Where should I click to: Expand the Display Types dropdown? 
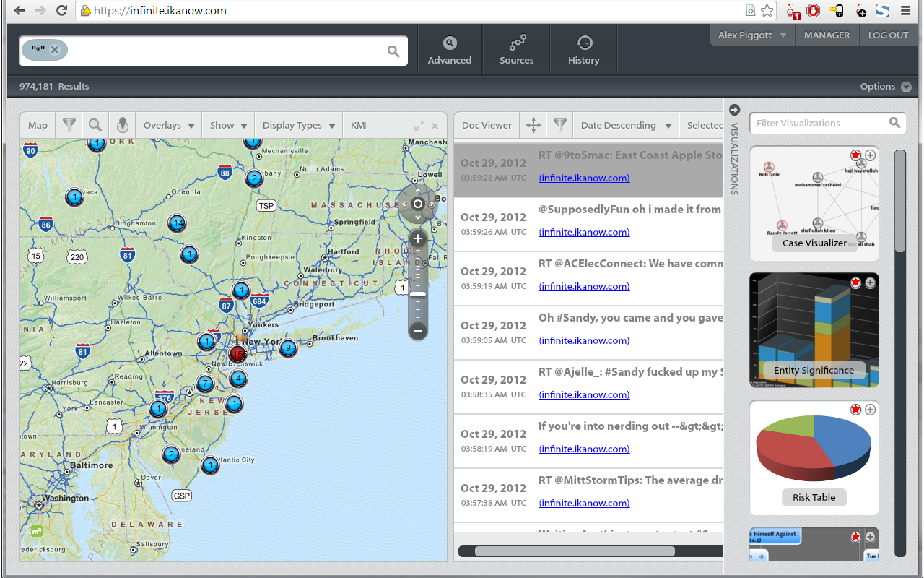click(x=300, y=125)
